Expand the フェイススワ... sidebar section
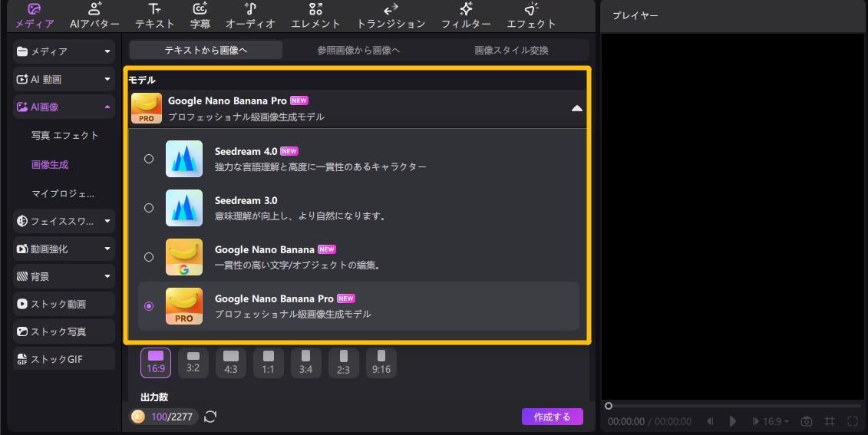Screen dimensions: 868x435 tap(107, 221)
